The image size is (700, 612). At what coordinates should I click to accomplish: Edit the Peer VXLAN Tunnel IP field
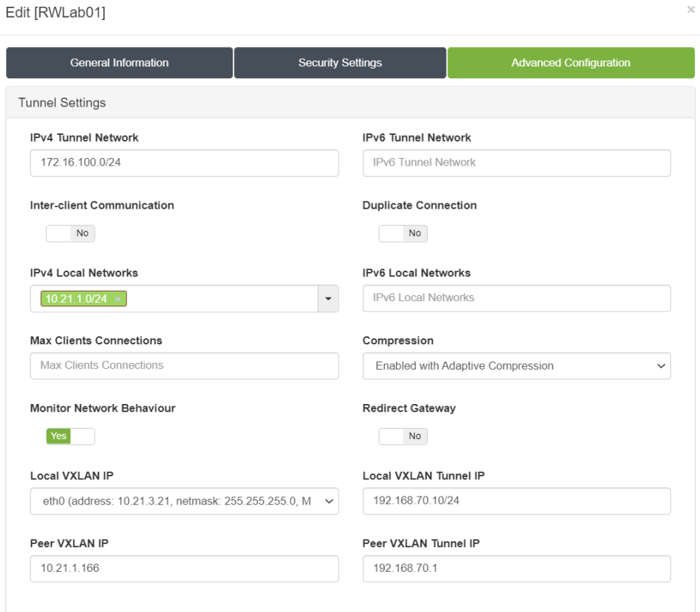point(516,569)
